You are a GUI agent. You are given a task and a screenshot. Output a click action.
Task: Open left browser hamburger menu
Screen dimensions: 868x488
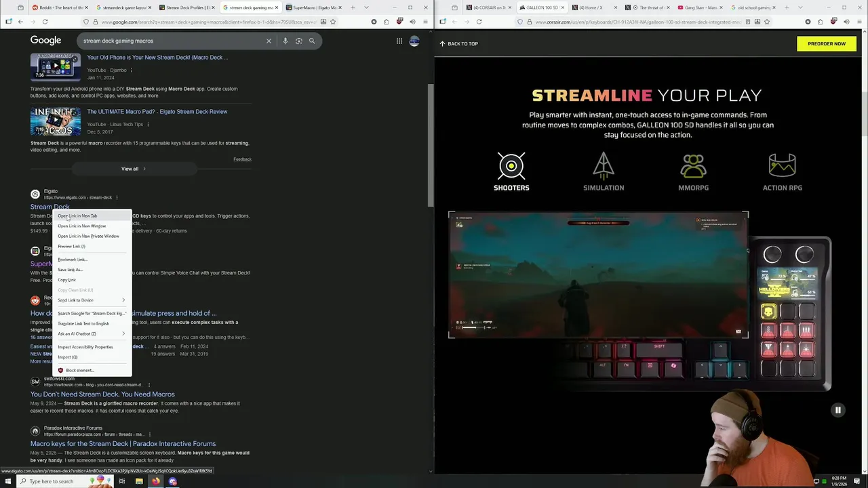coord(425,22)
